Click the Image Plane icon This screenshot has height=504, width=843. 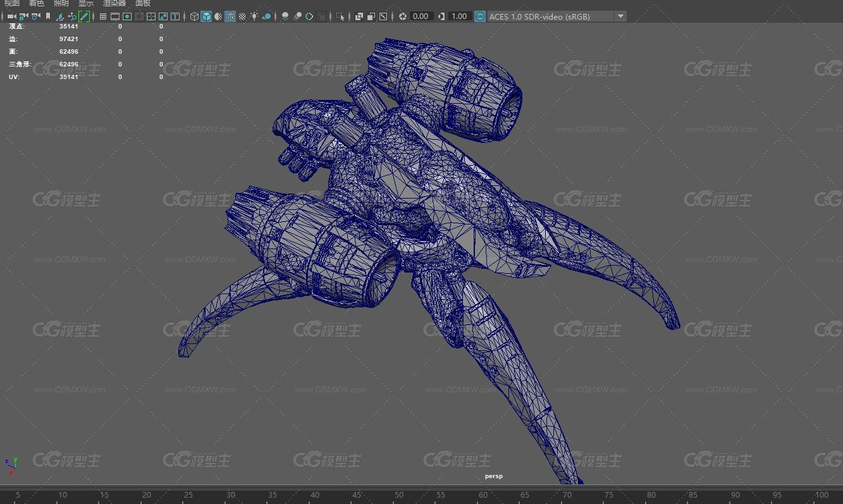pos(59,16)
